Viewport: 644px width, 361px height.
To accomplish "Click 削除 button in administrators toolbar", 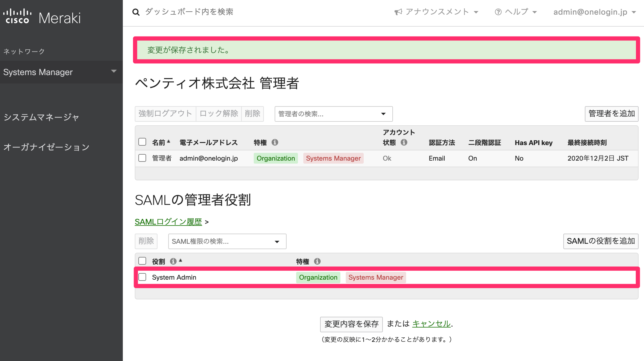I will [x=253, y=114].
